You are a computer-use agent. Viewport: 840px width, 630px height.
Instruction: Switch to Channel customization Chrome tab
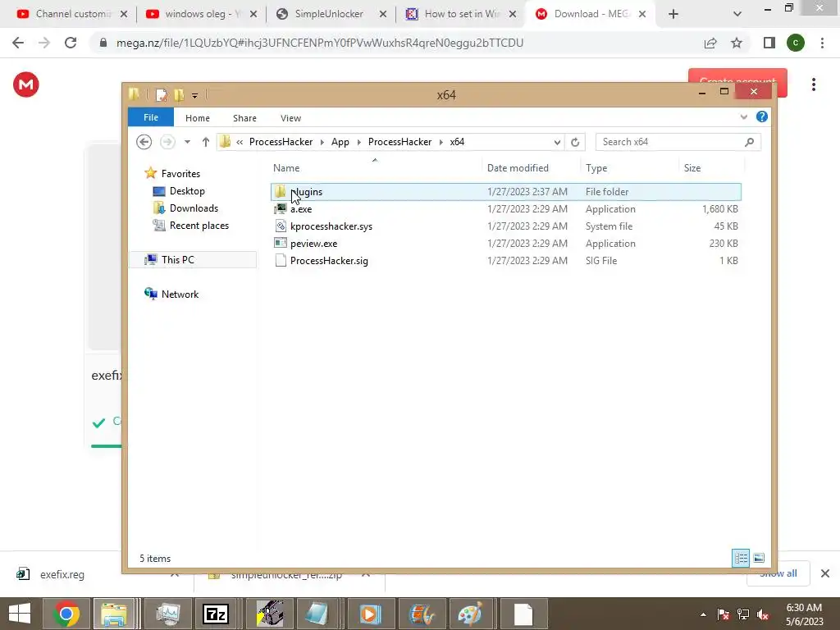(x=73, y=14)
